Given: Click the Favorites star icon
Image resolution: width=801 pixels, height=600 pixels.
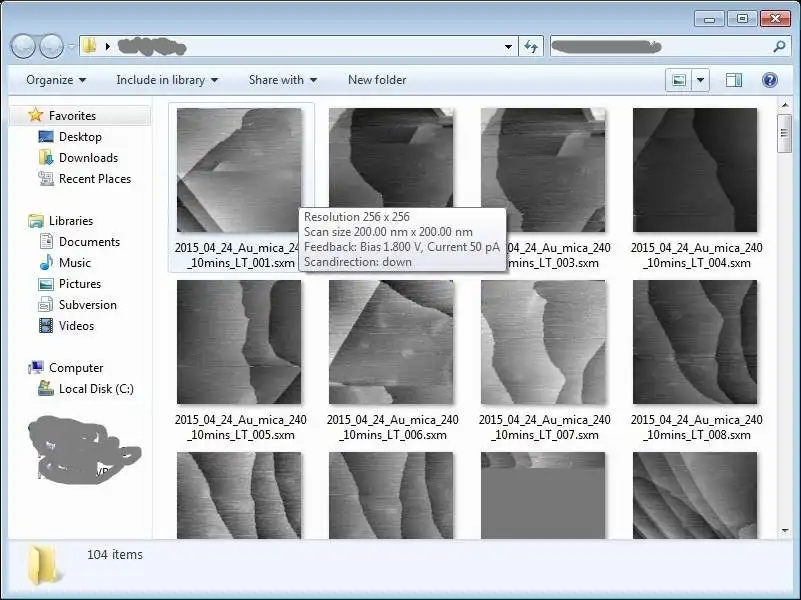Looking at the screenshot, I should pyautogui.click(x=35, y=115).
